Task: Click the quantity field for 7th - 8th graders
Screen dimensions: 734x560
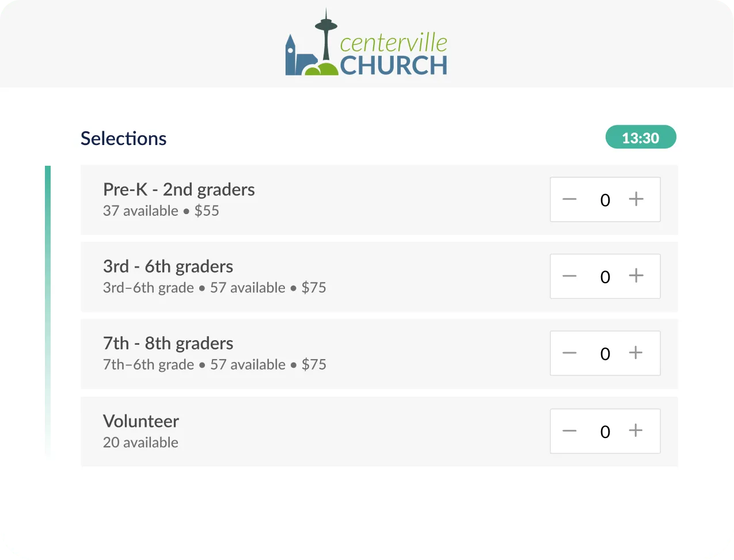Action: 605,353
